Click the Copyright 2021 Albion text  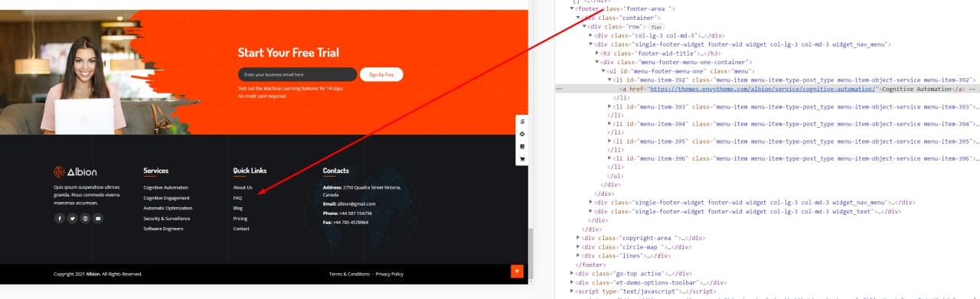pyautogui.click(x=98, y=274)
